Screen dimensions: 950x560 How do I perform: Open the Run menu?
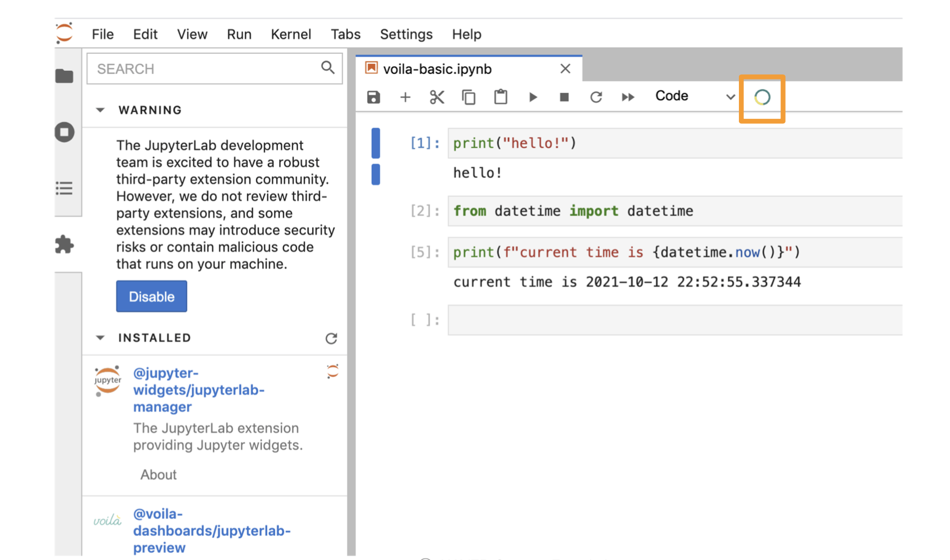click(x=239, y=34)
